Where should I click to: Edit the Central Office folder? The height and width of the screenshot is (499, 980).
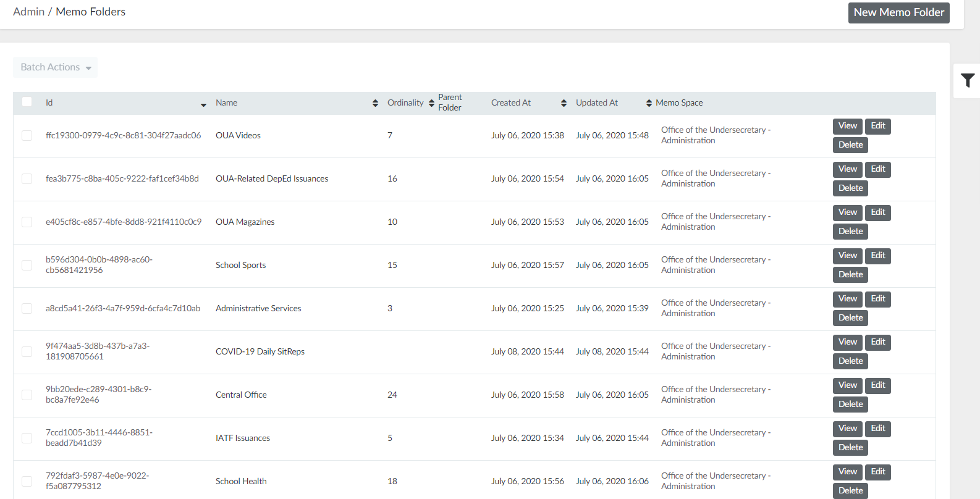coord(877,385)
